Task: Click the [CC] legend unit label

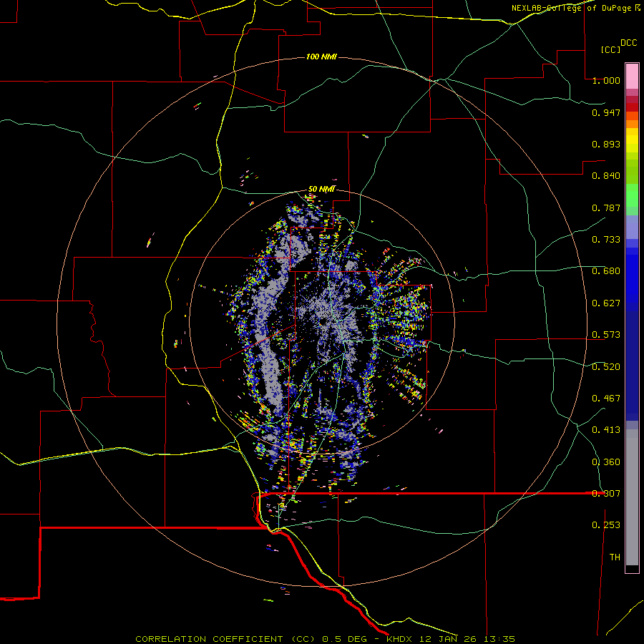Action: (x=610, y=49)
